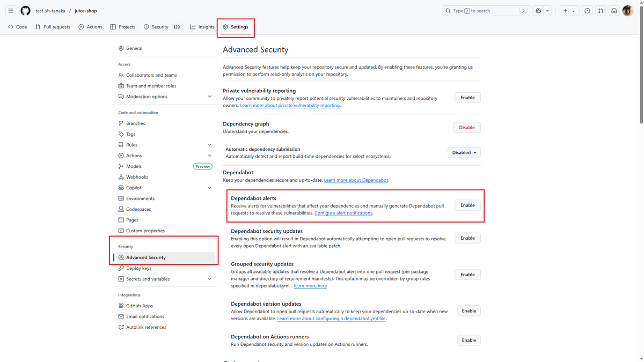
Task: Open Email notifications settings
Action: 165,316
